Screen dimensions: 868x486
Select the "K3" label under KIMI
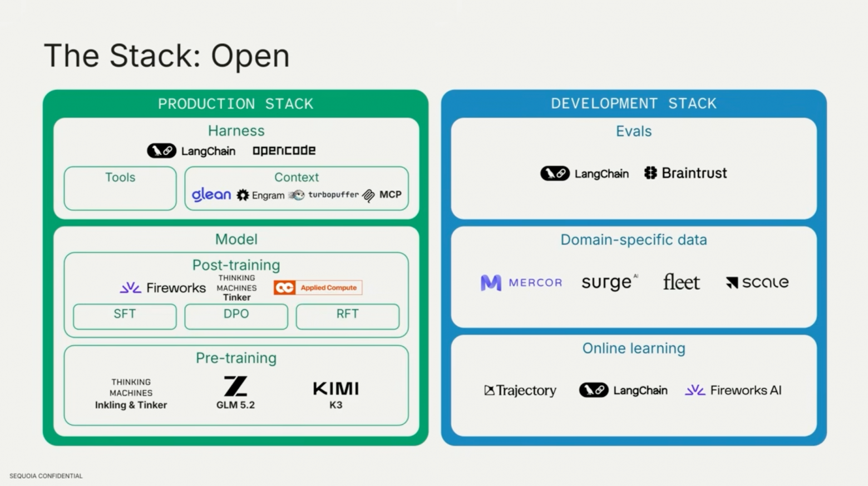tap(336, 405)
